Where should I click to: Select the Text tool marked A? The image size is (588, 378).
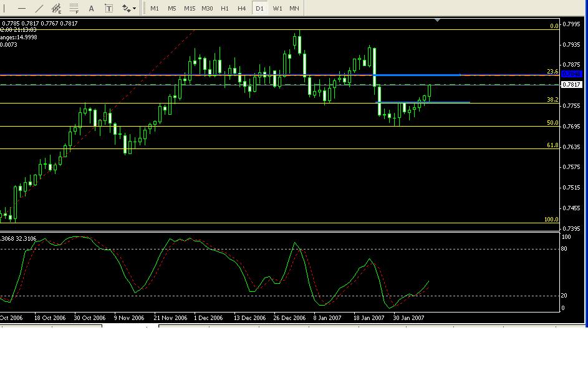pyautogui.click(x=92, y=9)
